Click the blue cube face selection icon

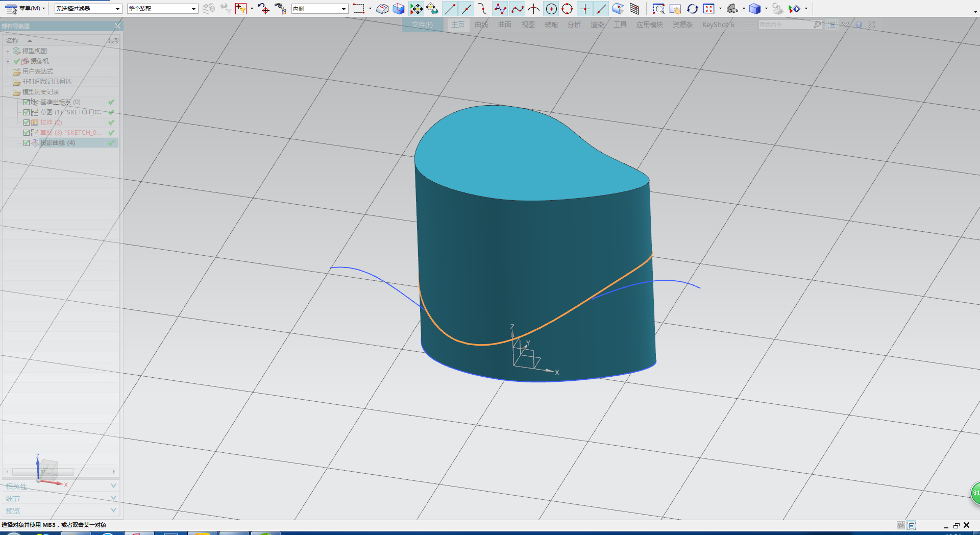coord(399,9)
